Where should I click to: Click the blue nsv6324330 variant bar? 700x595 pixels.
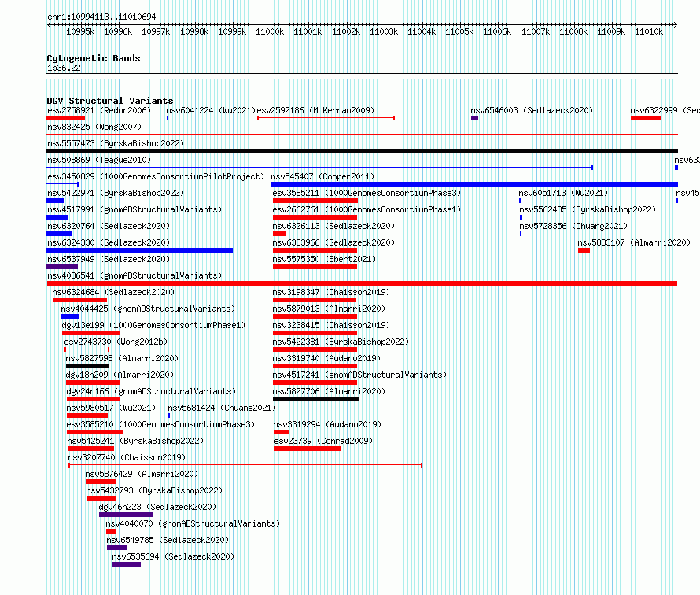click(140, 250)
